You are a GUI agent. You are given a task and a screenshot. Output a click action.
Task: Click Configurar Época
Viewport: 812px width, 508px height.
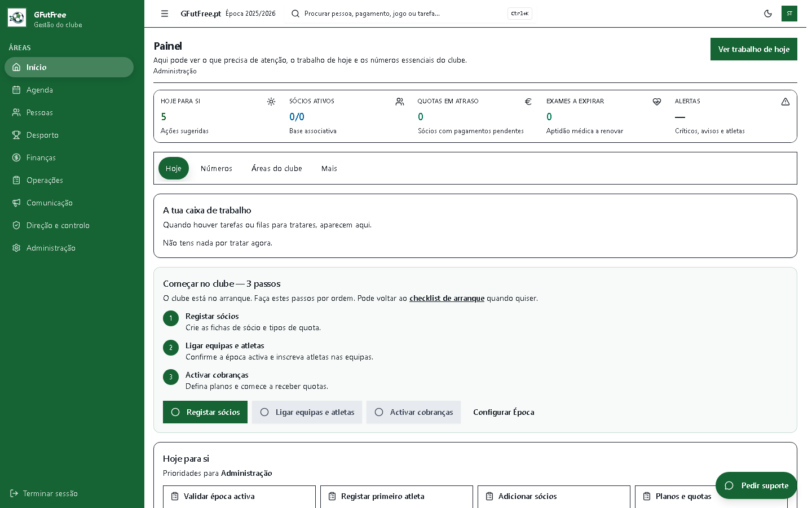click(504, 412)
